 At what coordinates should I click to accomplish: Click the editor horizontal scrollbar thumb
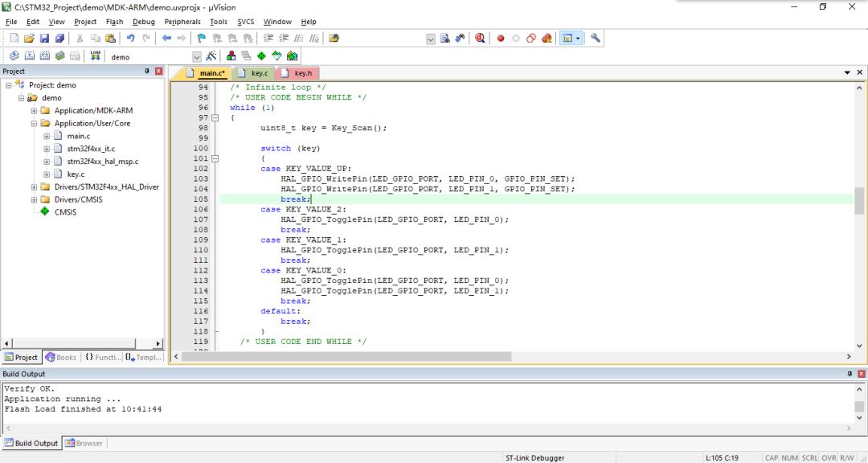[346, 357]
